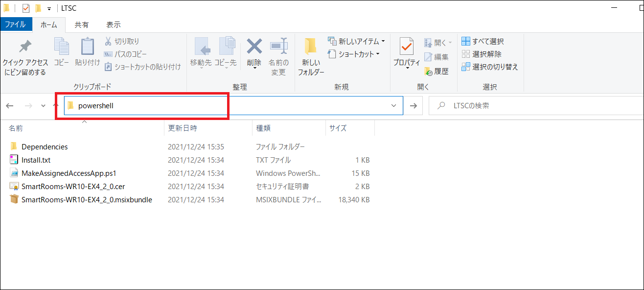This screenshot has width=644, height=290.
Task: Click the go arrow beside address bar
Action: tap(414, 105)
